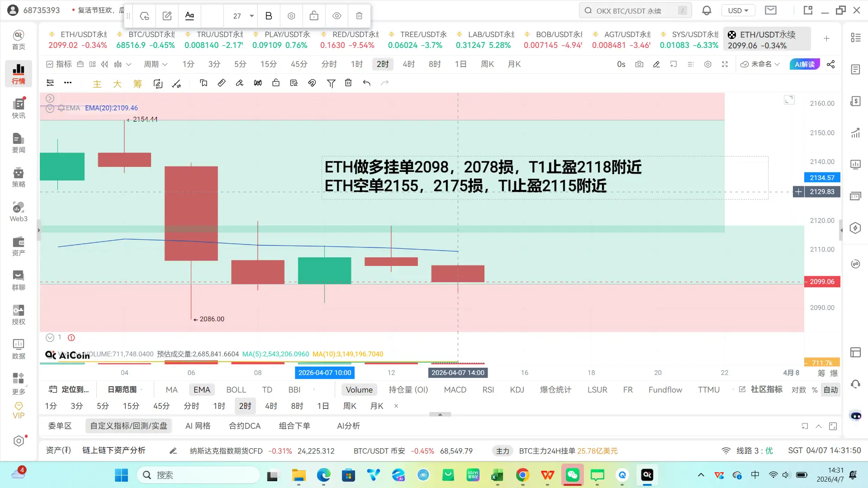Switch to the LAB/USDT永续 ticker tab
The width and height of the screenshot is (868, 488).
coord(485,40)
